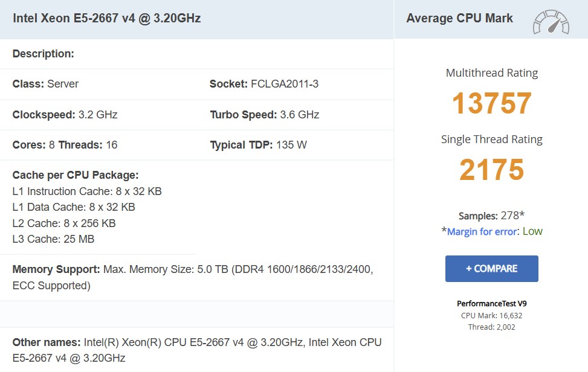Viewport: 588px width, 372px height.
Task: Click the single thread rating 2175
Action: [x=492, y=169]
